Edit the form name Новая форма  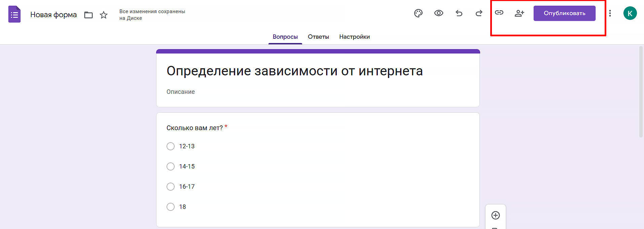pos(53,15)
